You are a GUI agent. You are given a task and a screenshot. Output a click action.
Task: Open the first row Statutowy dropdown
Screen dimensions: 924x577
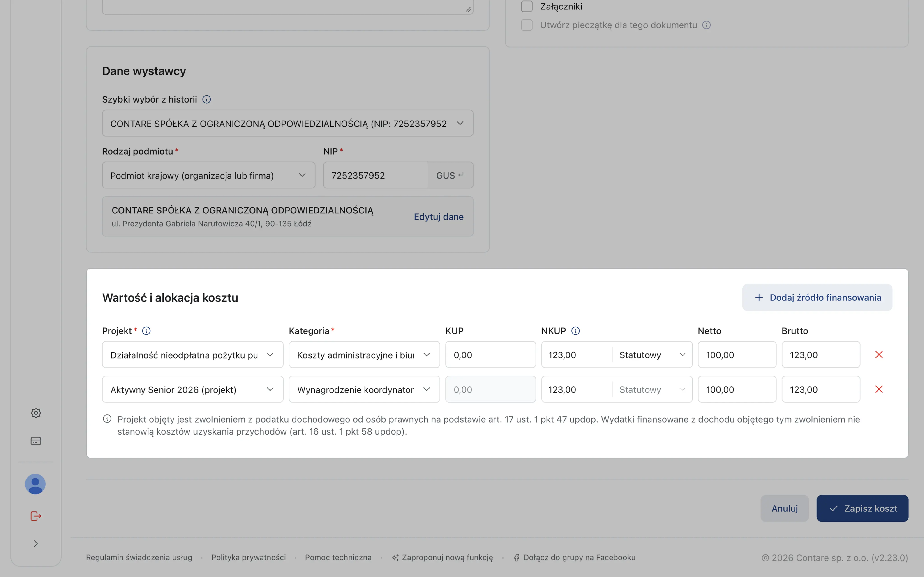[x=652, y=355]
